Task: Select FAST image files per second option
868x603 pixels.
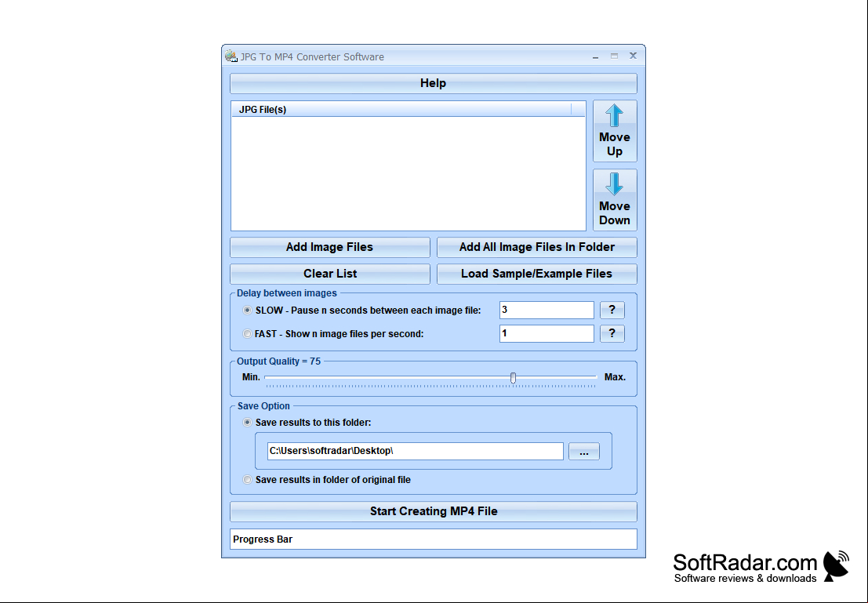Action: [248, 334]
